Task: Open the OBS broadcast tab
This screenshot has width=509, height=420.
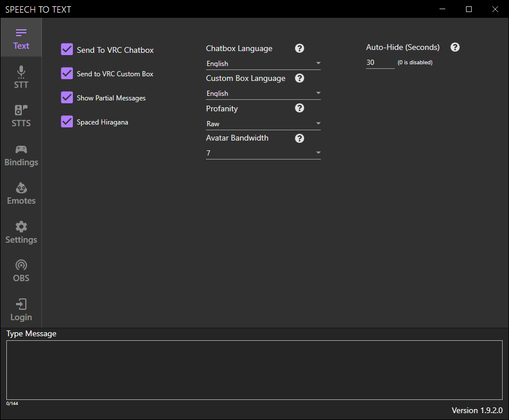Action: (x=21, y=270)
